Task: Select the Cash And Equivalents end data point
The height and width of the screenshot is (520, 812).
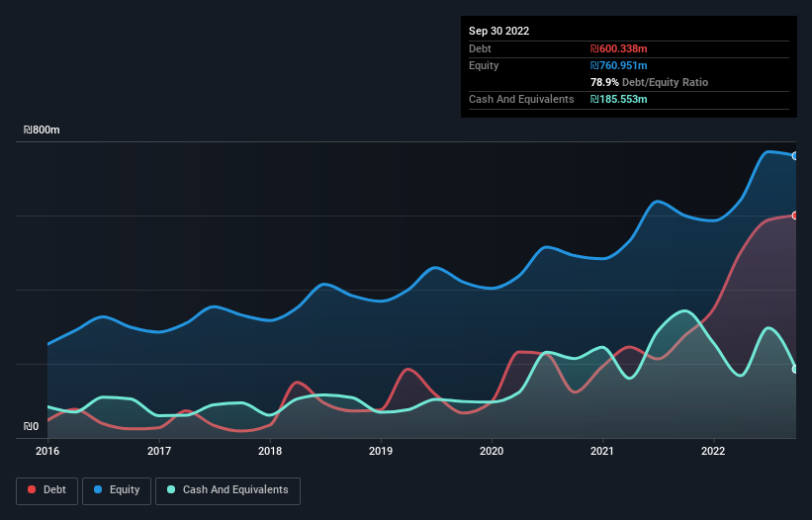Action: pyautogui.click(x=795, y=370)
